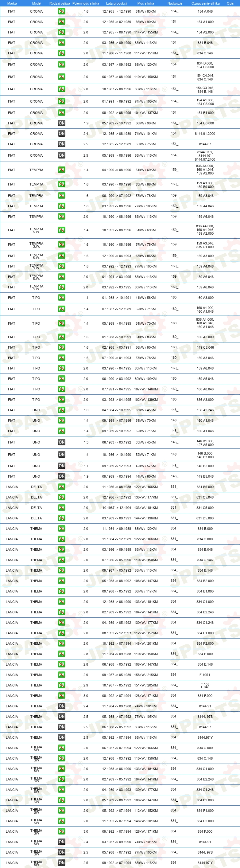Select power cell 101kW / 137KM
Screen dimensions: 240x868
click(146, 113)
